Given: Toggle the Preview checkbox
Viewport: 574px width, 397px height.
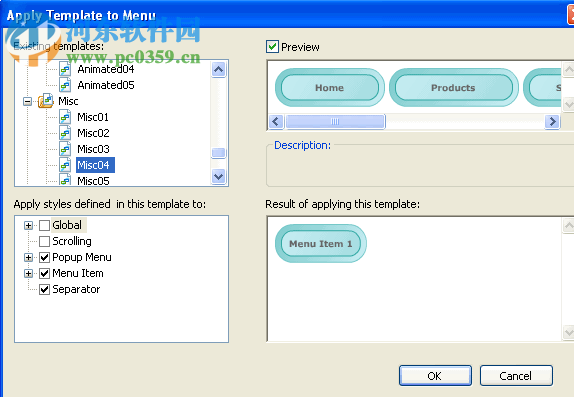Looking at the screenshot, I should [272, 47].
